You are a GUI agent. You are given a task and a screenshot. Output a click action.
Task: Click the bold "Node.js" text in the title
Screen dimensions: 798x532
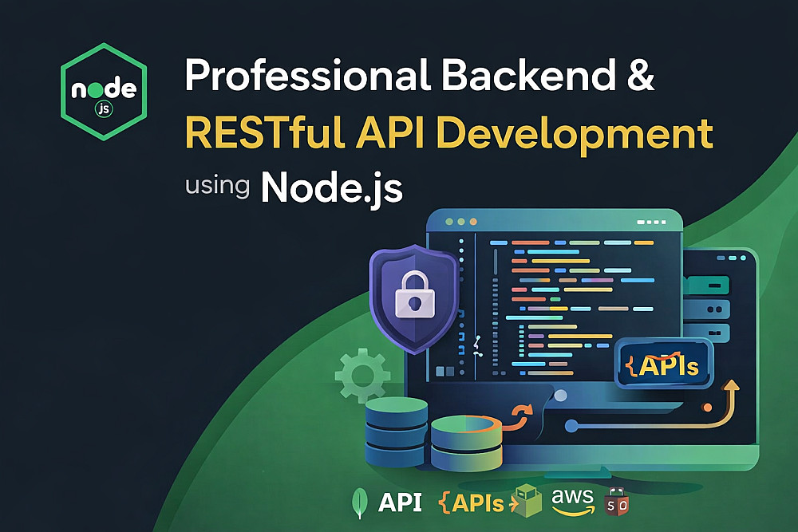coord(332,188)
